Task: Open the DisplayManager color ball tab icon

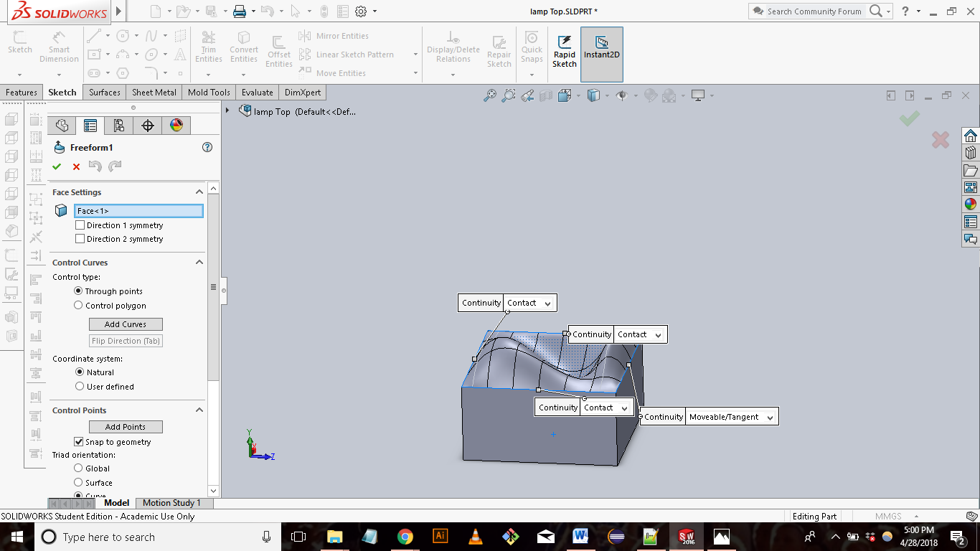Action: [176, 126]
